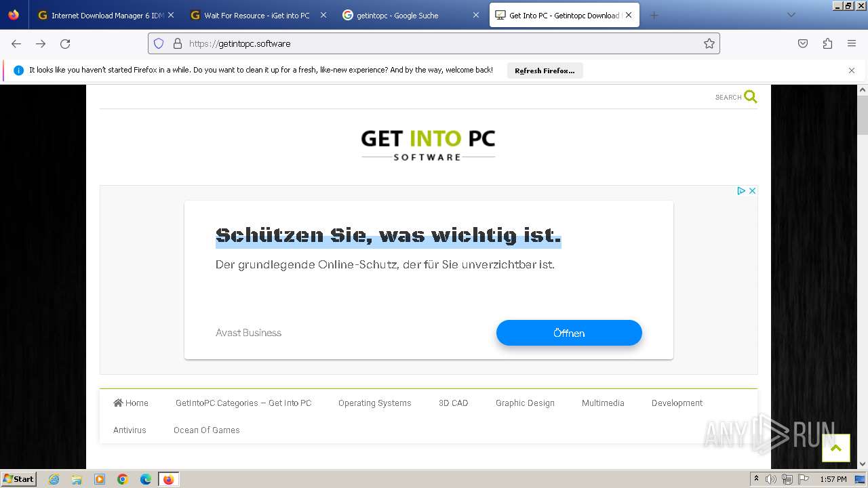Open the media player taskbar icon
868x488 pixels.
(x=100, y=479)
